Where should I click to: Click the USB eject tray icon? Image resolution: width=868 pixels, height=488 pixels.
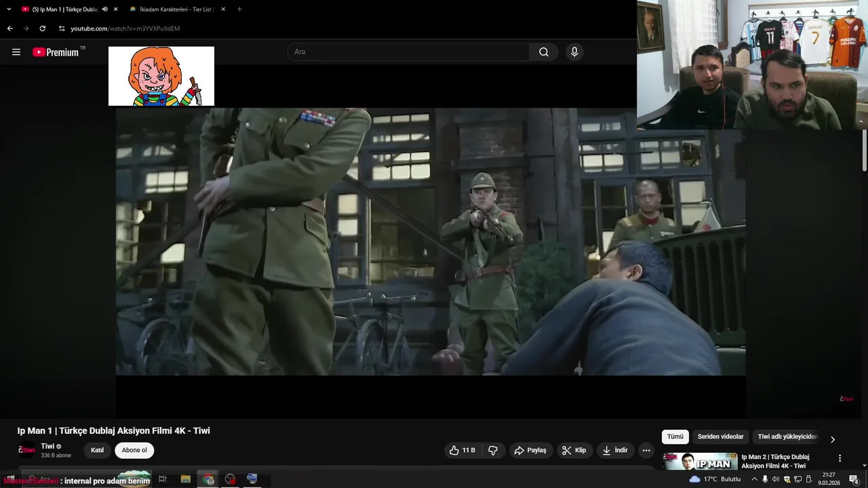808,479
